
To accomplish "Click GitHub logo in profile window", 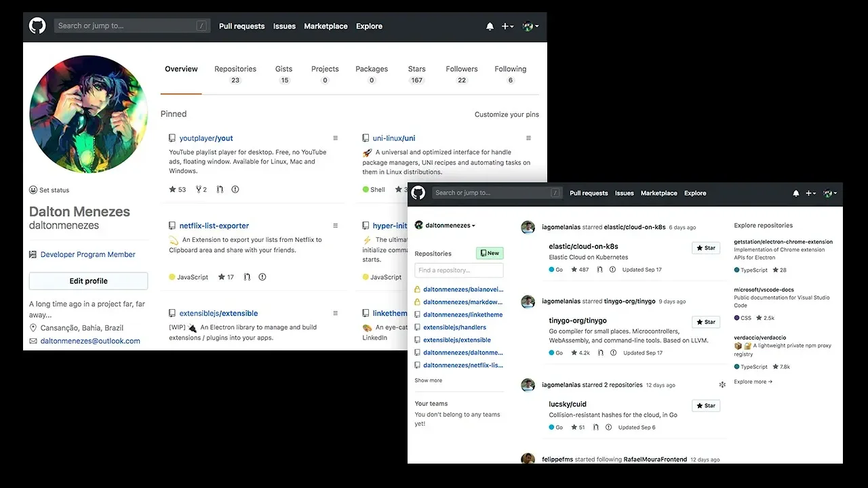I will click(37, 26).
